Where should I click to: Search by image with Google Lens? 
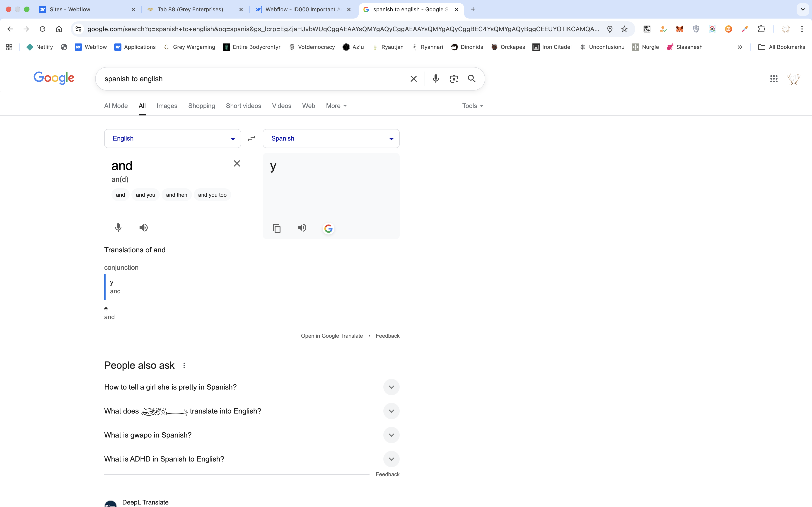tap(454, 79)
